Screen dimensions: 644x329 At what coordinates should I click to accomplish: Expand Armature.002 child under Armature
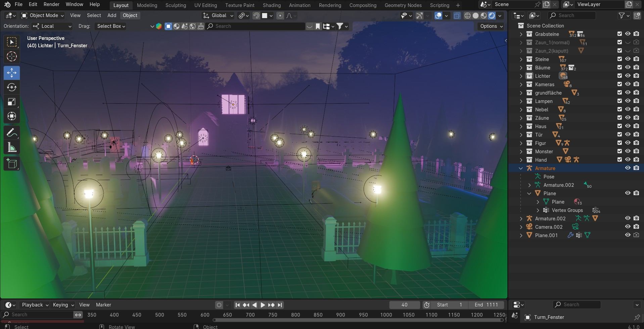tap(530, 185)
